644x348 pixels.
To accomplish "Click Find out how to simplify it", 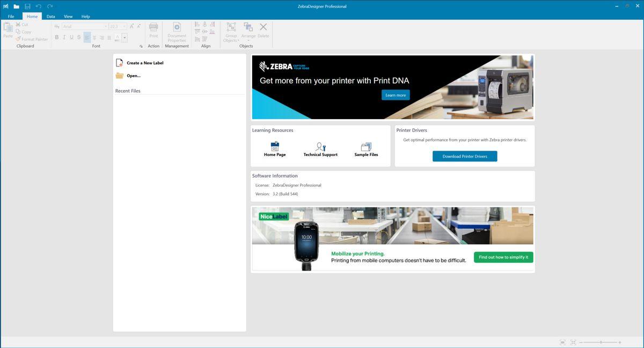I will 503,257.
